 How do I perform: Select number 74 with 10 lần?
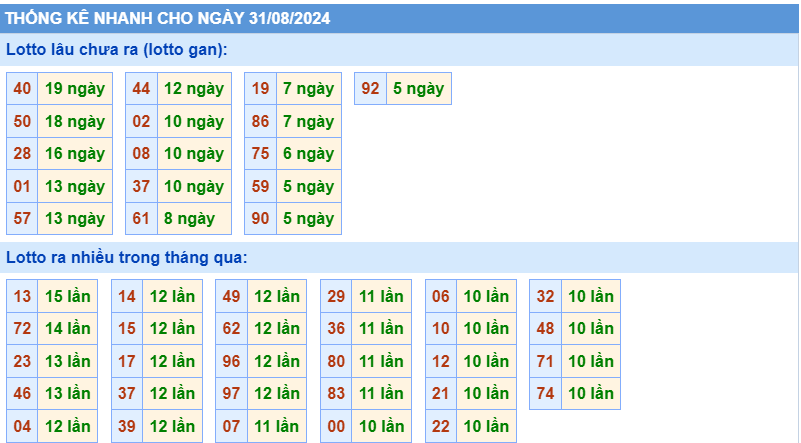coord(545,393)
